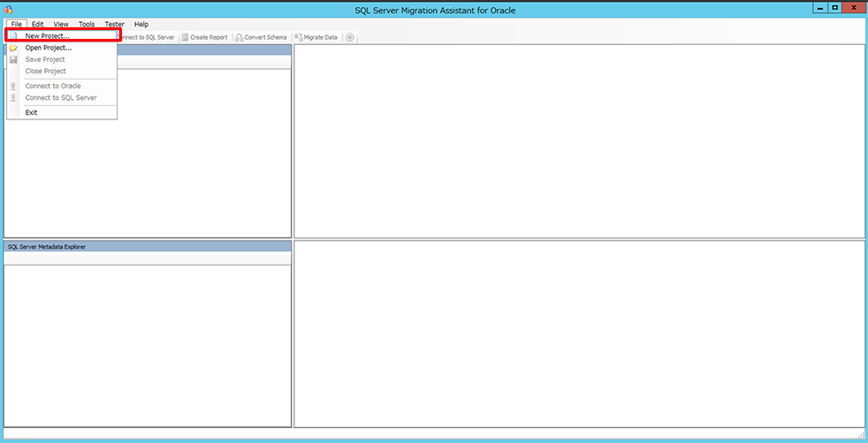Click the floppy disk icon beside Save Project
The width and height of the screenshot is (868, 443).
[x=14, y=59]
